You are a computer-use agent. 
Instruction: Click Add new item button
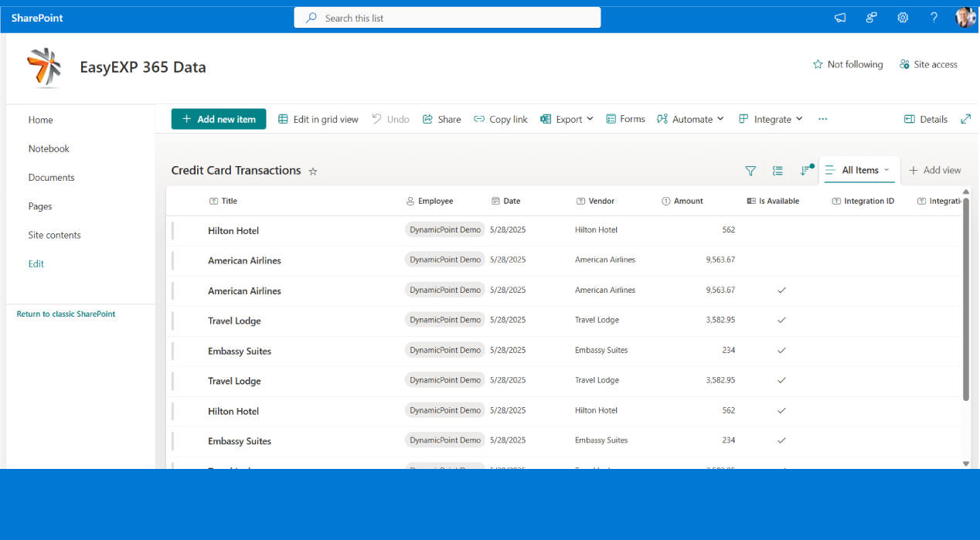point(219,119)
